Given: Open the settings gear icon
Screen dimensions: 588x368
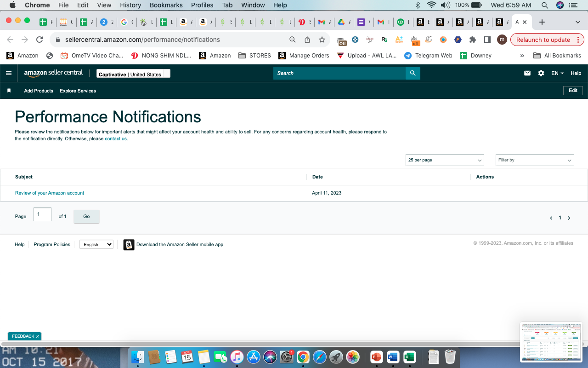Looking at the screenshot, I should pyautogui.click(x=541, y=73).
